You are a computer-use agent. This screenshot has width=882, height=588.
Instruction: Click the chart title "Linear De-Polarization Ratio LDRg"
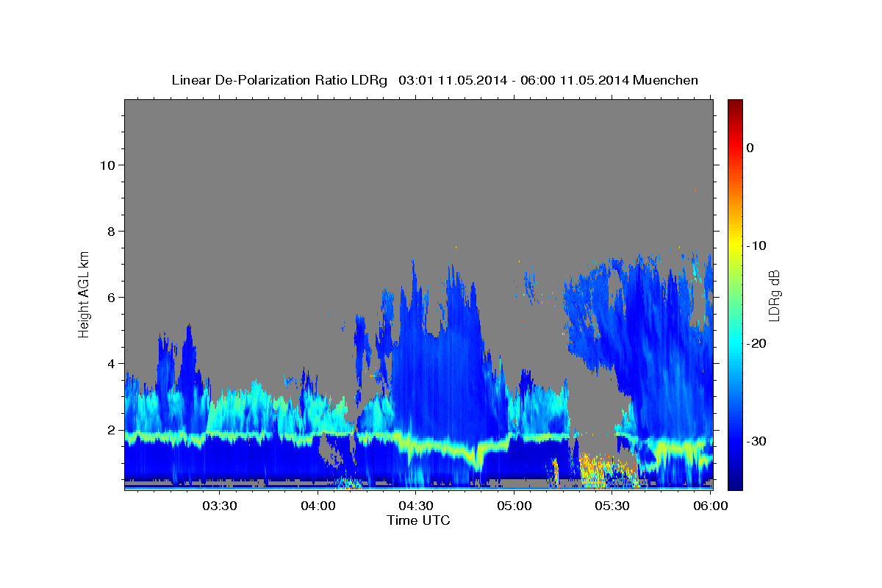pyautogui.click(x=279, y=80)
